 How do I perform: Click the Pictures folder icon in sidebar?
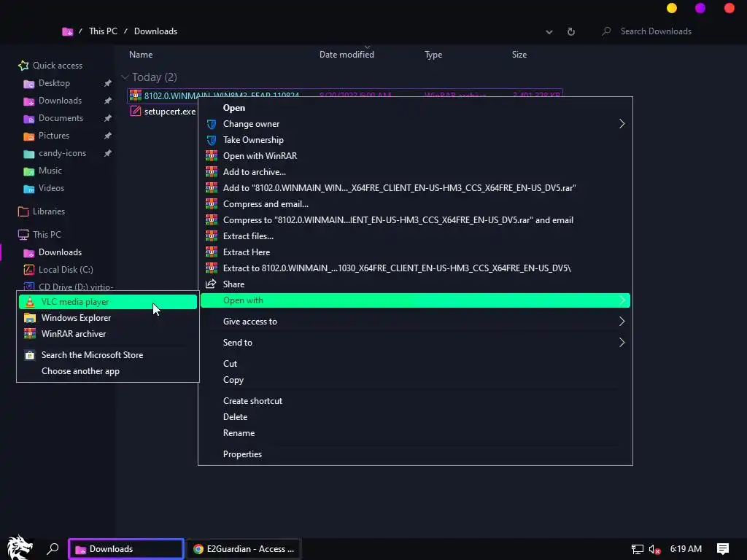29,136
